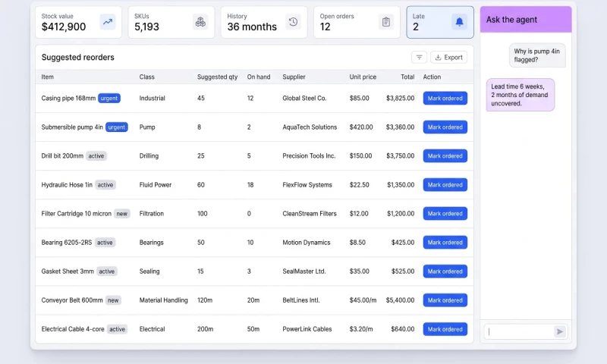This screenshot has width=607, height=364.
Task: Click the Late bell notification icon
Action: [x=460, y=22]
